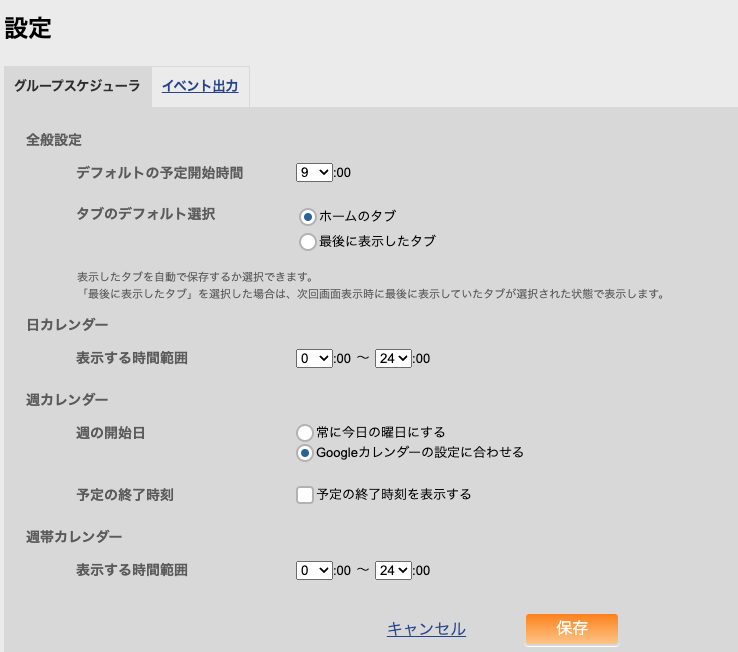The image size is (738, 652).
Task: Click the デフォルトの予定開始時間 label
Action: tap(160, 173)
